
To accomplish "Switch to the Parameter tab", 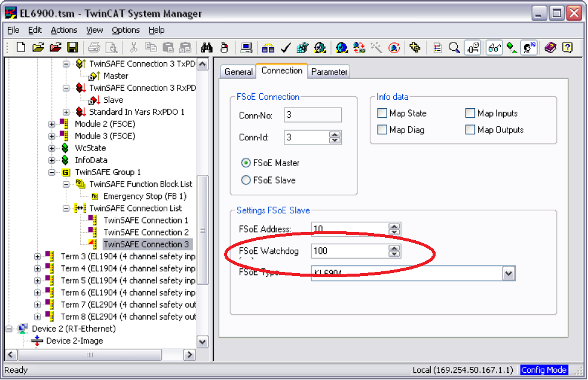I will point(329,72).
